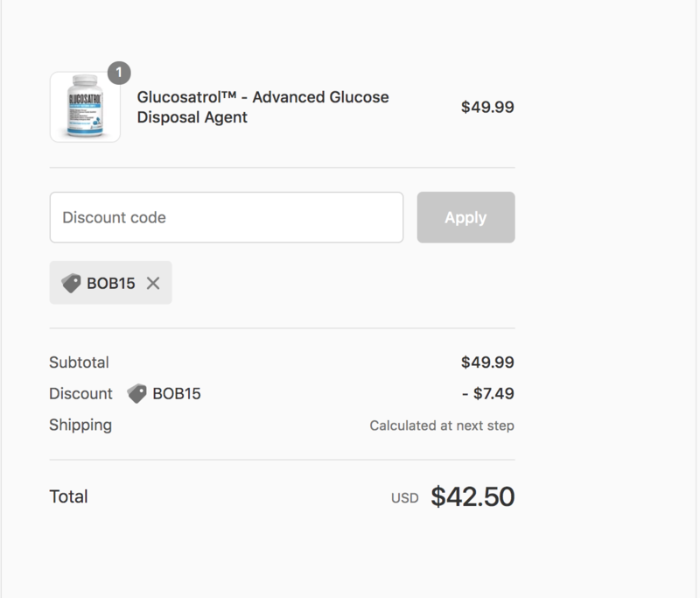Viewport: 700px width, 598px height.
Task: Click the Subtotal label
Action: coord(79,362)
